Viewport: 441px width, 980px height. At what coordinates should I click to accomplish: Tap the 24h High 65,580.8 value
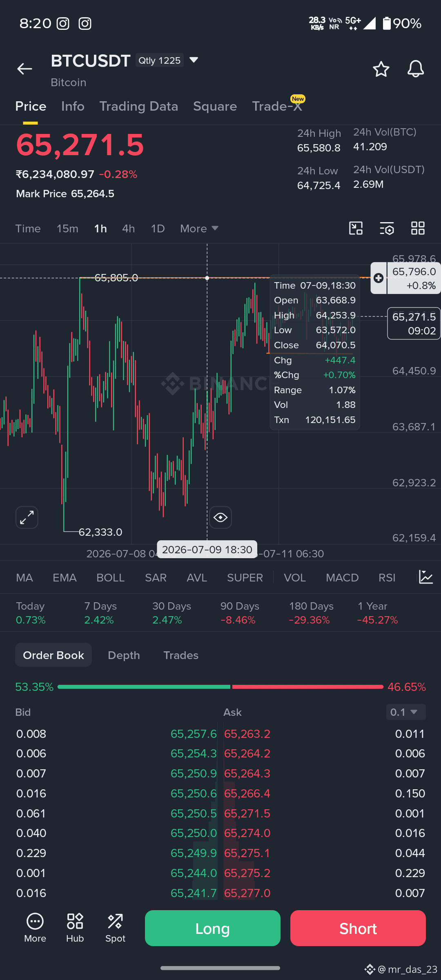coord(319,148)
